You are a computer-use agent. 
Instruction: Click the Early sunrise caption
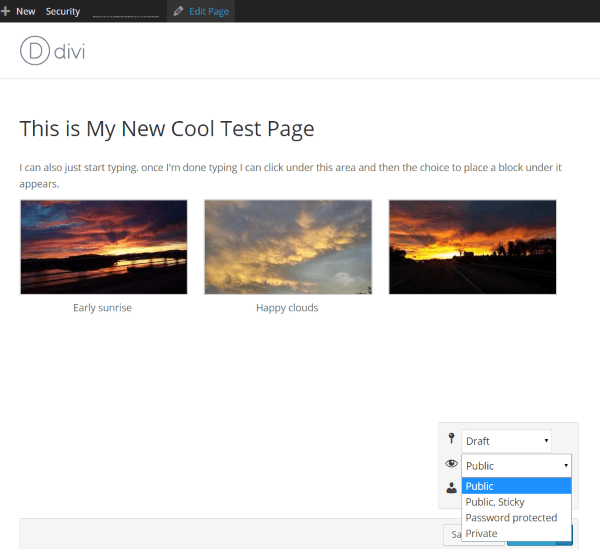[102, 308]
